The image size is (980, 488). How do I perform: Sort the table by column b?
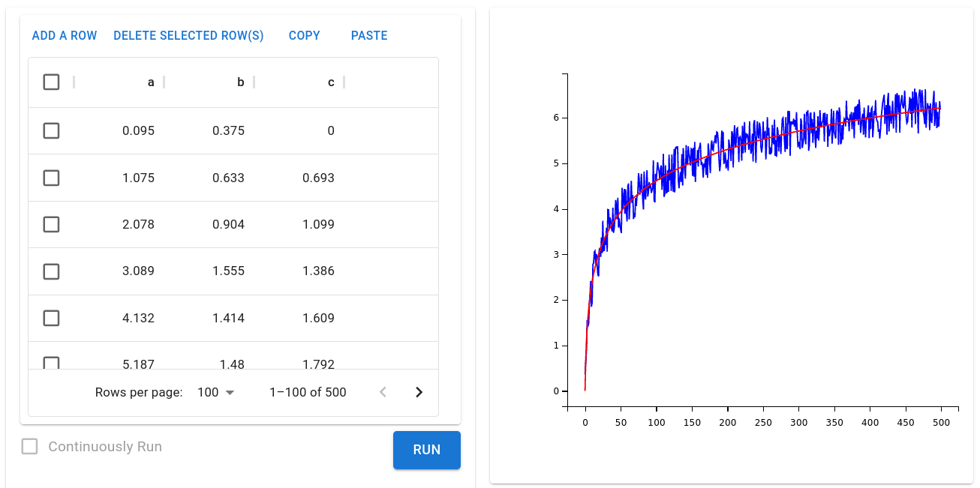pyautogui.click(x=240, y=82)
